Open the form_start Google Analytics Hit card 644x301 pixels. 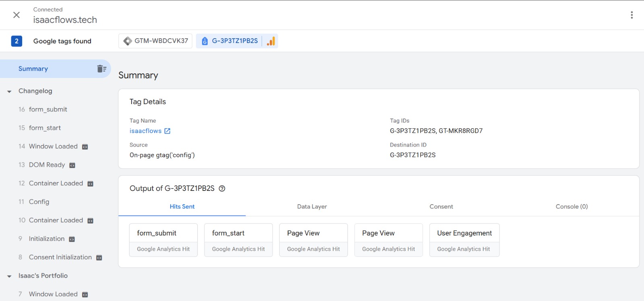coord(238,240)
